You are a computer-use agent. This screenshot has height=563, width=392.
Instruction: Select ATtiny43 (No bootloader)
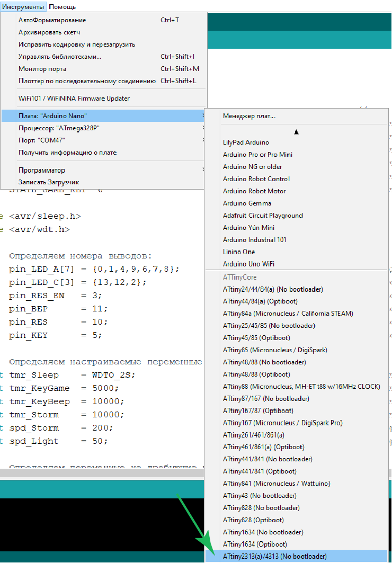(297, 496)
